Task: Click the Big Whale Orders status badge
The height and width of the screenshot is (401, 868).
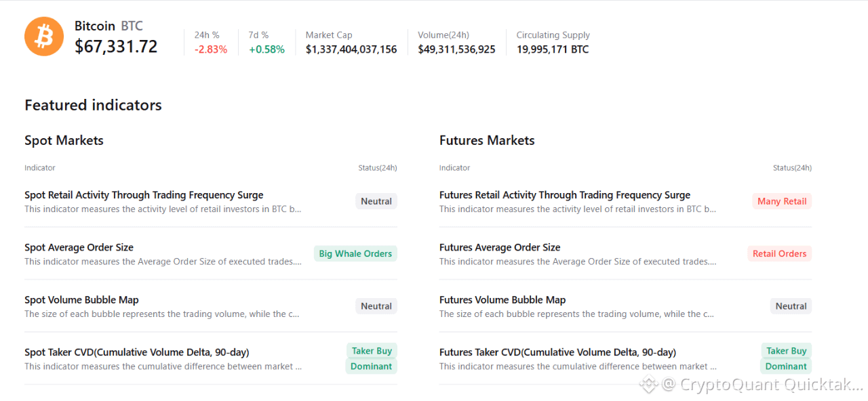Action: coord(355,254)
